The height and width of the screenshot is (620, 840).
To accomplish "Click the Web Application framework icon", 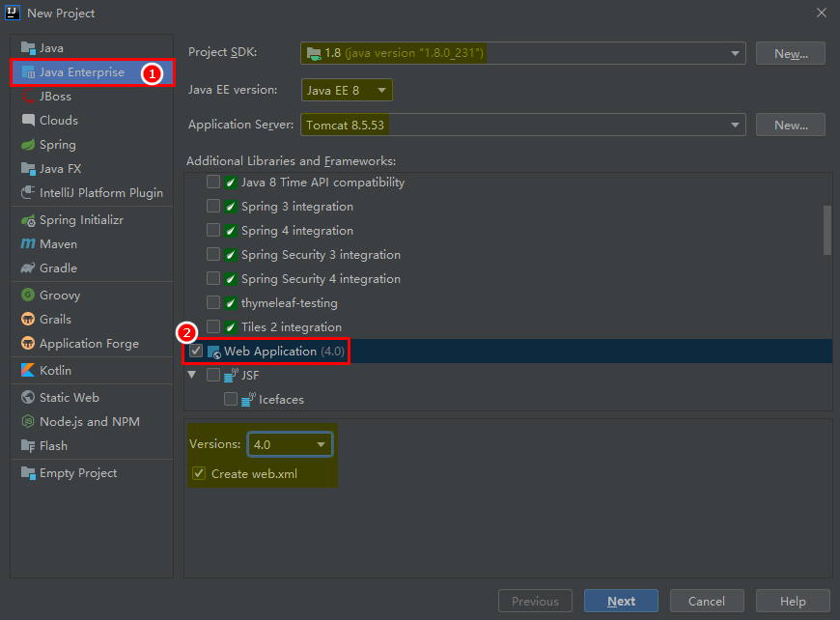I will click(213, 352).
